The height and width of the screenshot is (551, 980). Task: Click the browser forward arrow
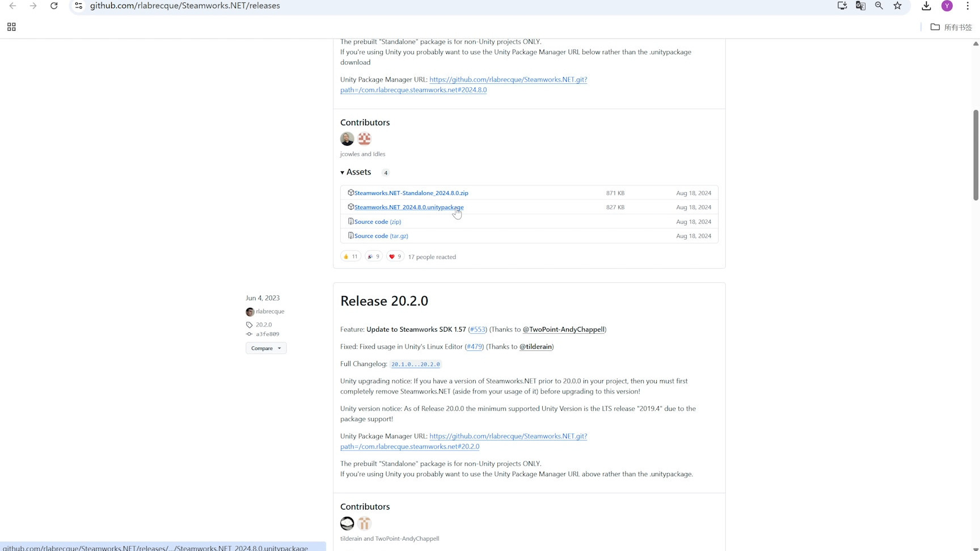pyautogui.click(x=33, y=6)
